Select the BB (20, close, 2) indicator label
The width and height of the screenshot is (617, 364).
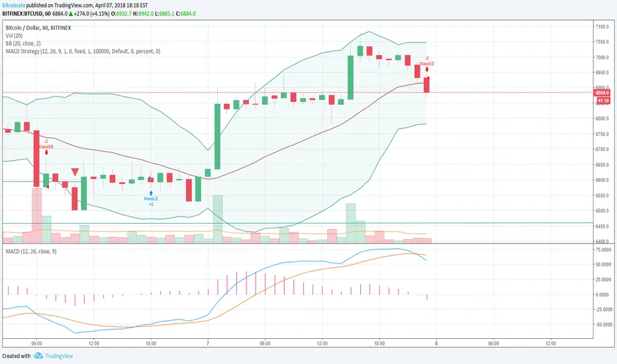(x=23, y=44)
